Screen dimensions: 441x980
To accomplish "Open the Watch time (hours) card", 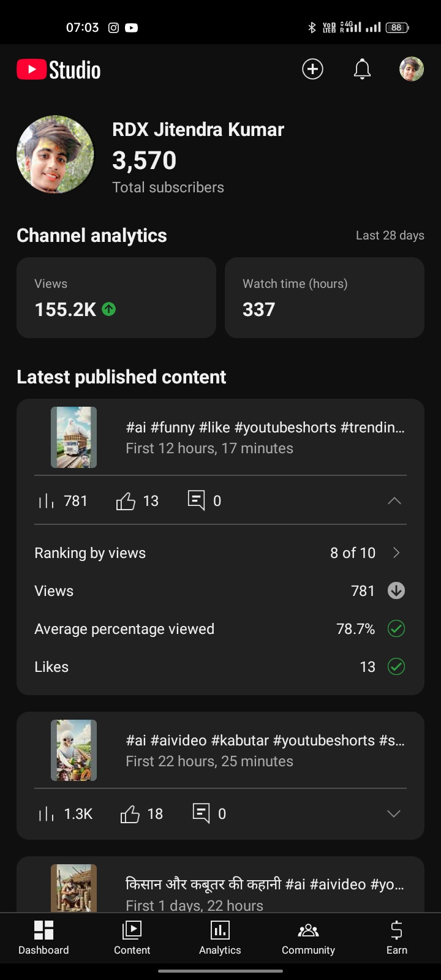I will [325, 298].
